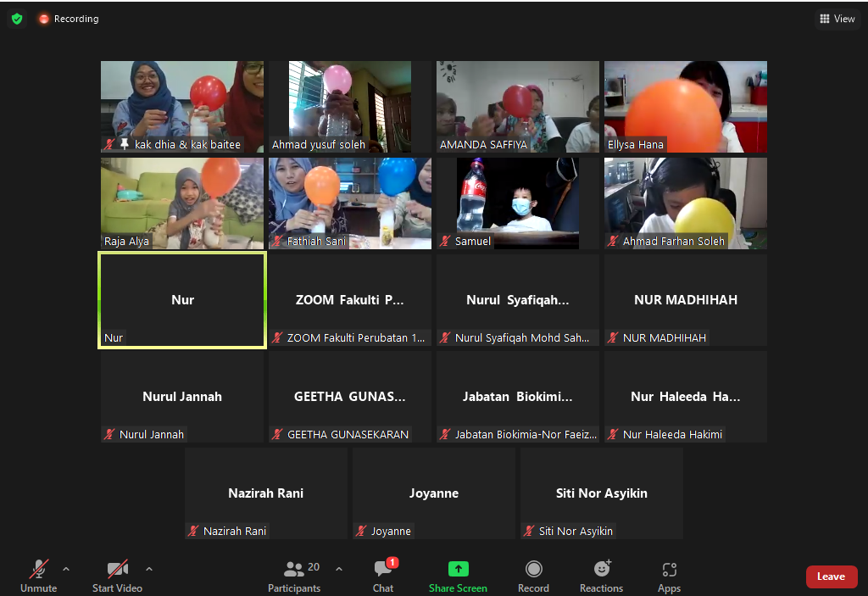Select Ellysa Hana's video tile
Screen dimensions: 868x596
tap(685, 106)
